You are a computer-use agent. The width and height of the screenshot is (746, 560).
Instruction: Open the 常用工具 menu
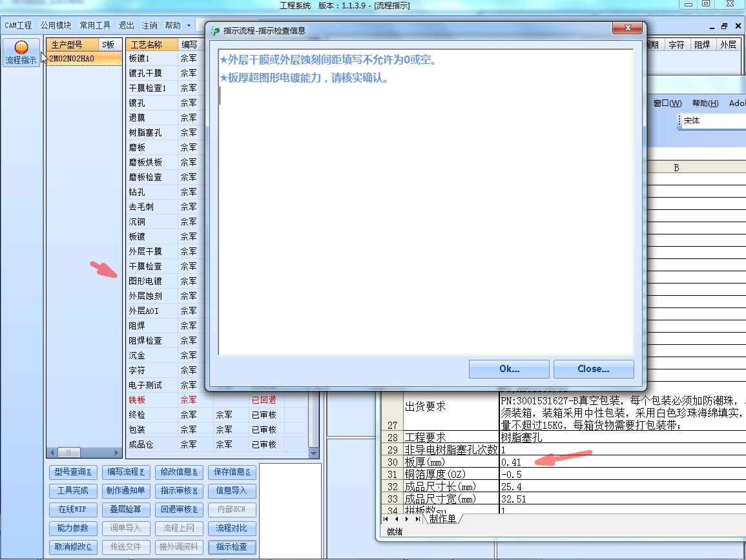pos(95,25)
